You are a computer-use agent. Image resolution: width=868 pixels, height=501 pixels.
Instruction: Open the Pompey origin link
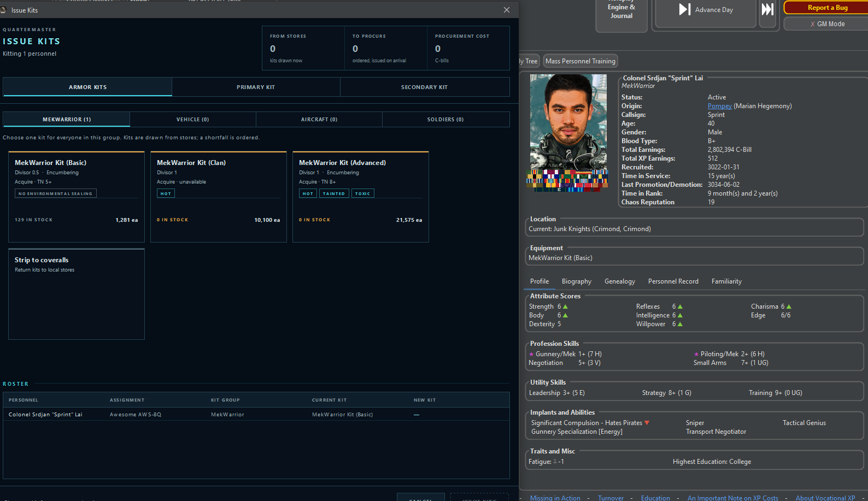click(x=719, y=106)
